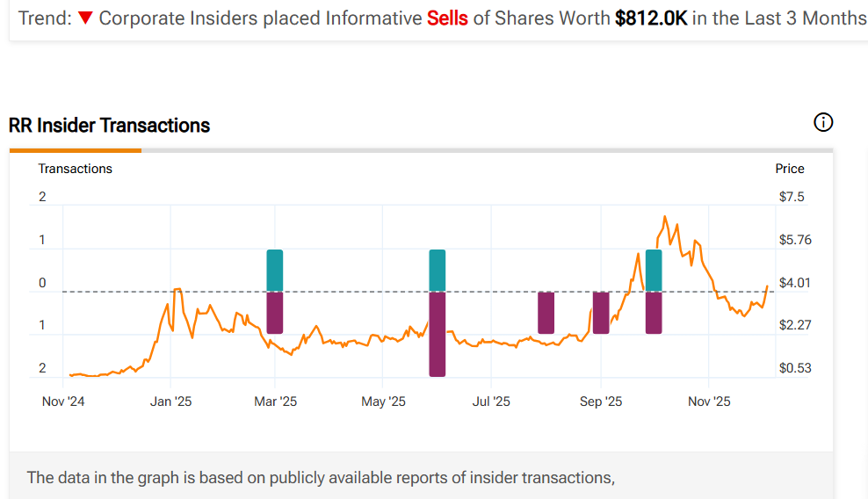Screen dimensions: 868x499
Task: Click the $7.5 price axis label
Action: coord(791,197)
